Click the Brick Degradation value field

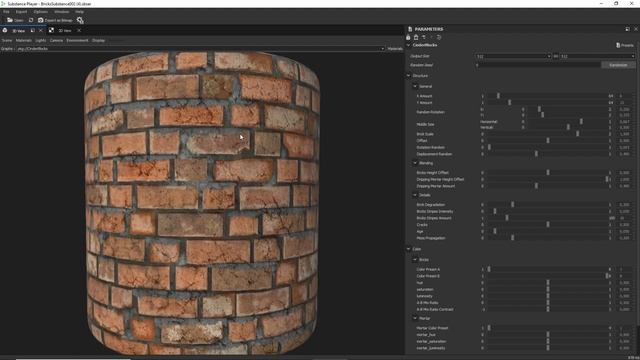point(625,204)
